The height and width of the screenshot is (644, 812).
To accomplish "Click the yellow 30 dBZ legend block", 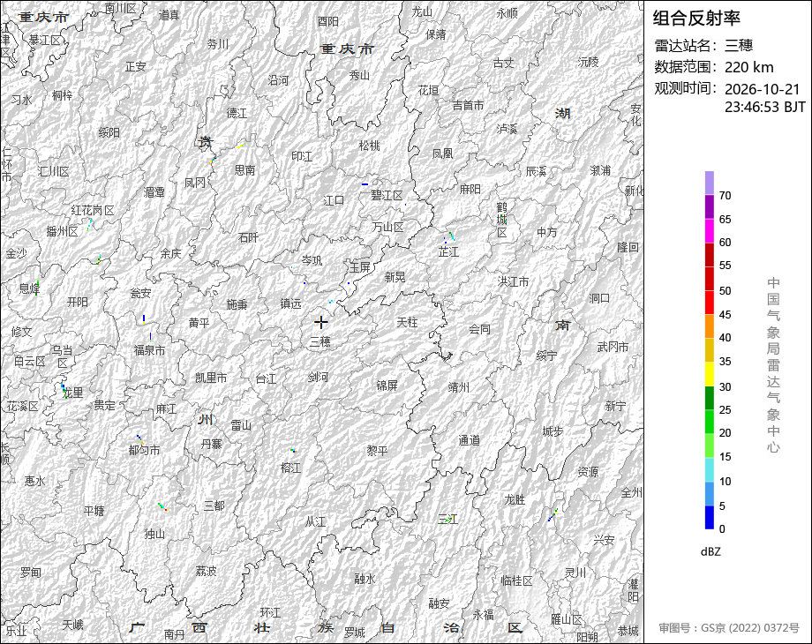I will pyautogui.click(x=710, y=374).
